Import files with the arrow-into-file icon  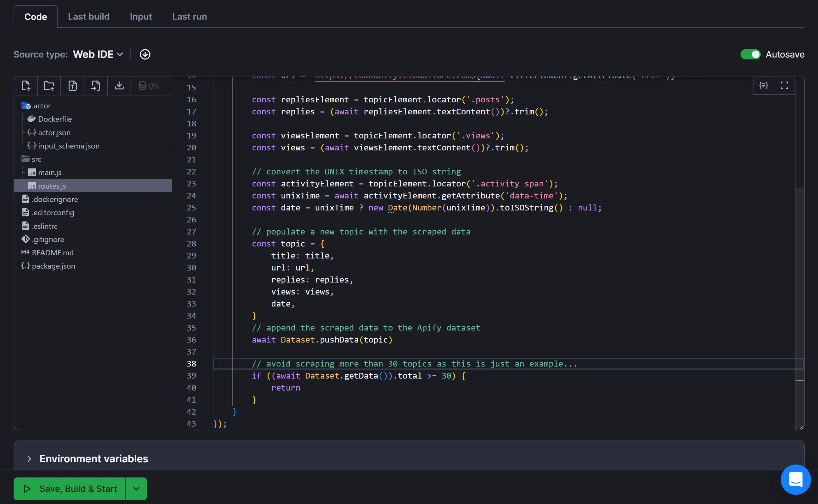[x=96, y=86]
